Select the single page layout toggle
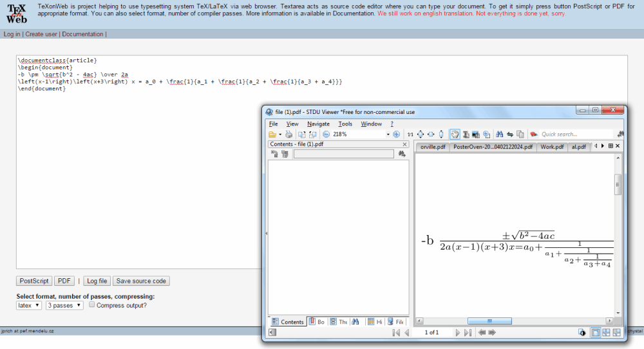The height and width of the screenshot is (349, 644). pyautogui.click(x=596, y=332)
